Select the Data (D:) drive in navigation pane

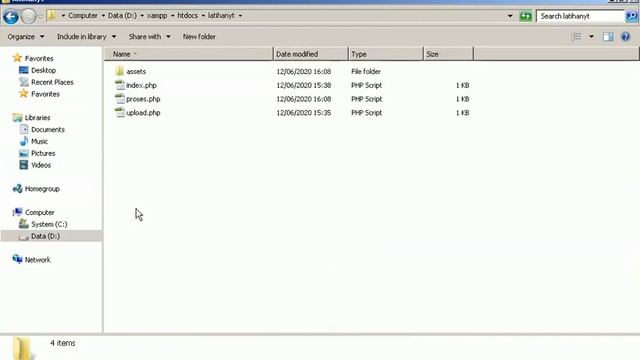click(x=45, y=236)
